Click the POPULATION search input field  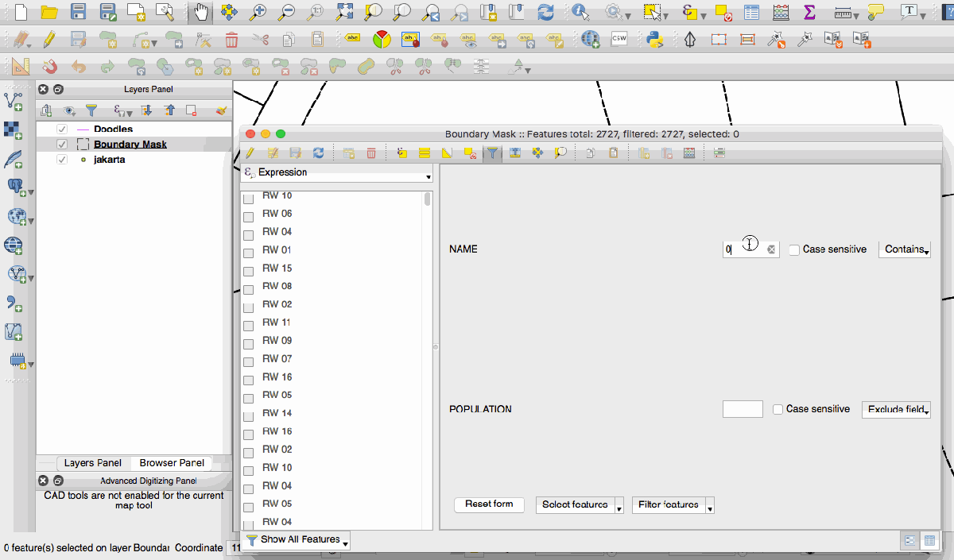[x=743, y=409]
